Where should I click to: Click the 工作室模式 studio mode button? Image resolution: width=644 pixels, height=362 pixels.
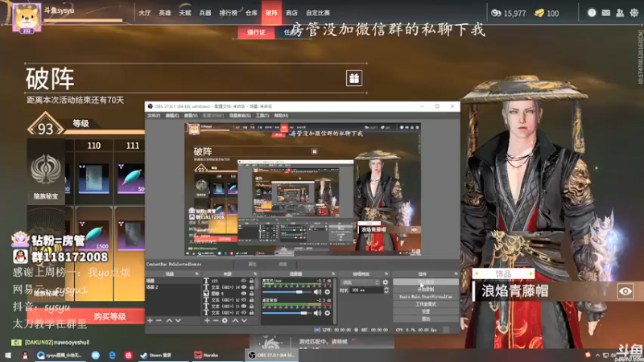pos(426,304)
